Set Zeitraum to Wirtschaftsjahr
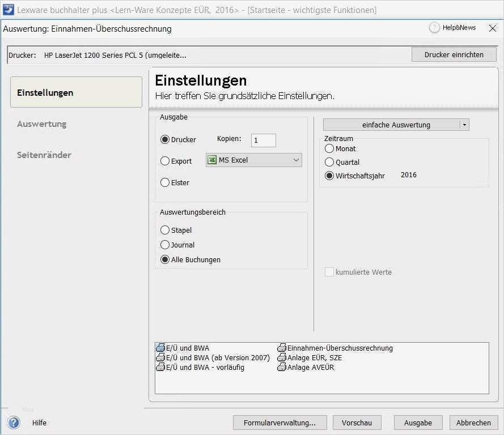 click(329, 176)
